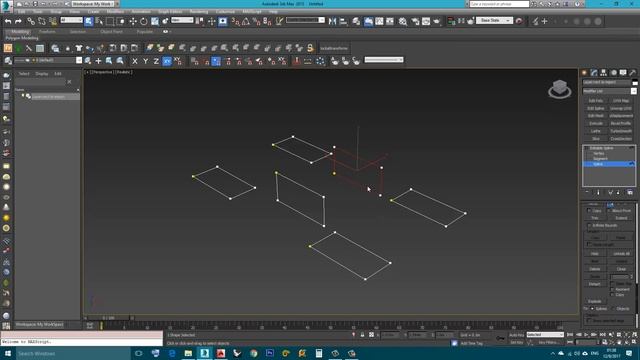Click the Edit Poly modifier button
This screenshot has width=640, height=360.
[x=596, y=101]
